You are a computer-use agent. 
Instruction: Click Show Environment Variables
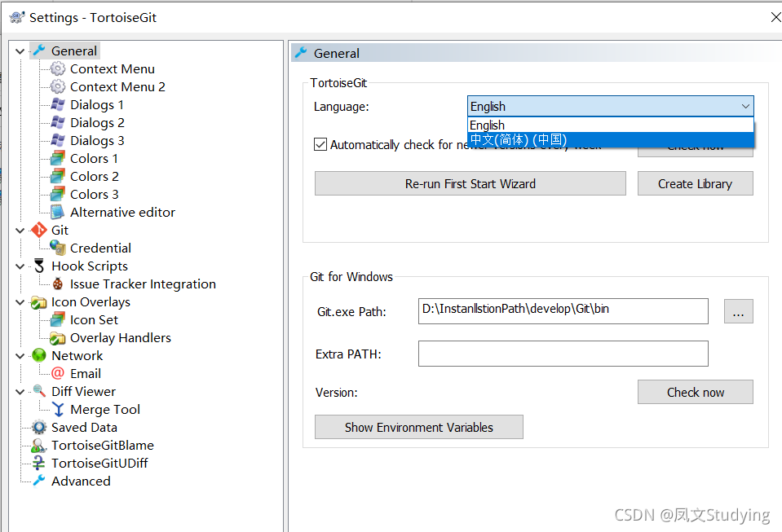(x=418, y=427)
